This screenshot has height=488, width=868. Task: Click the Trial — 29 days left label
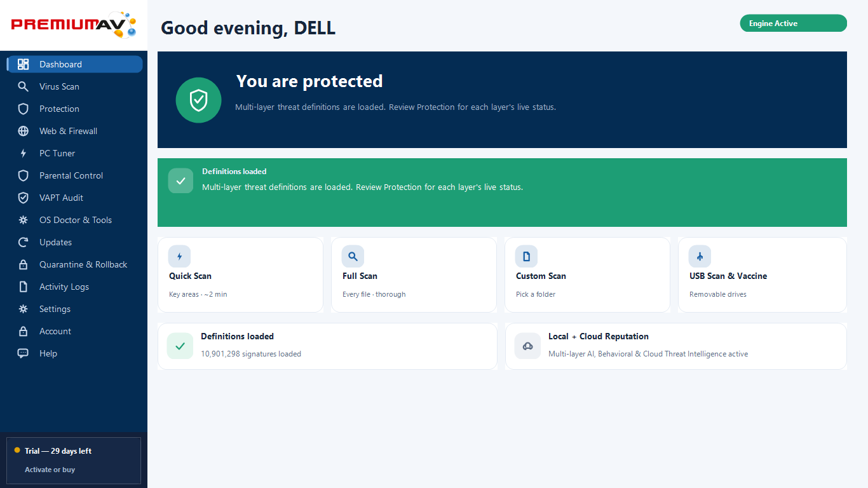click(x=58, y=451)
